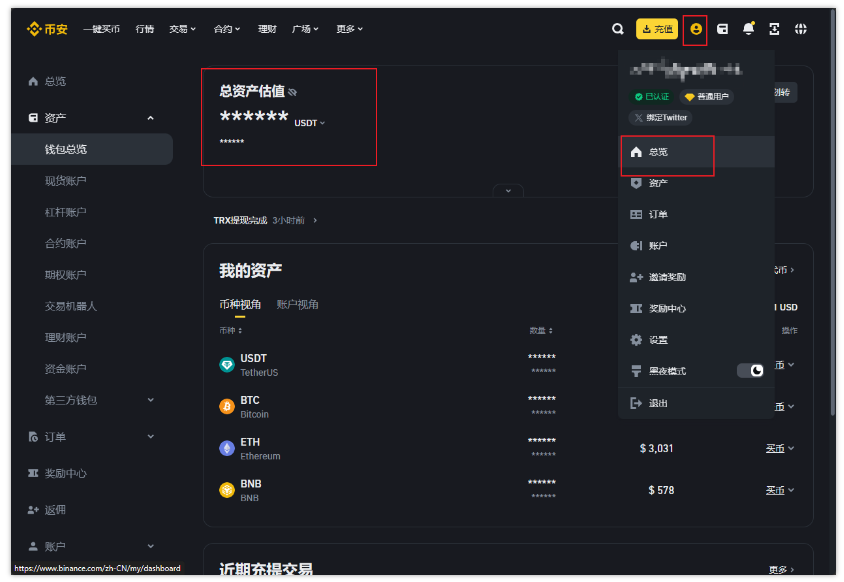
Task: Click the notification bell icon
Action: (747, 29)
